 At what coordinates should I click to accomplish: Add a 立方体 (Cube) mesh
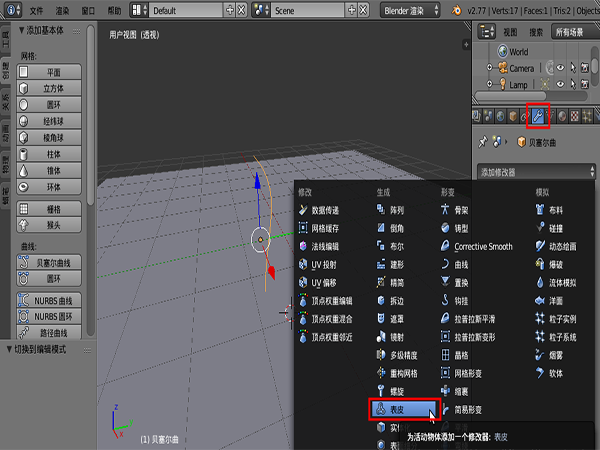pos(54,89)
